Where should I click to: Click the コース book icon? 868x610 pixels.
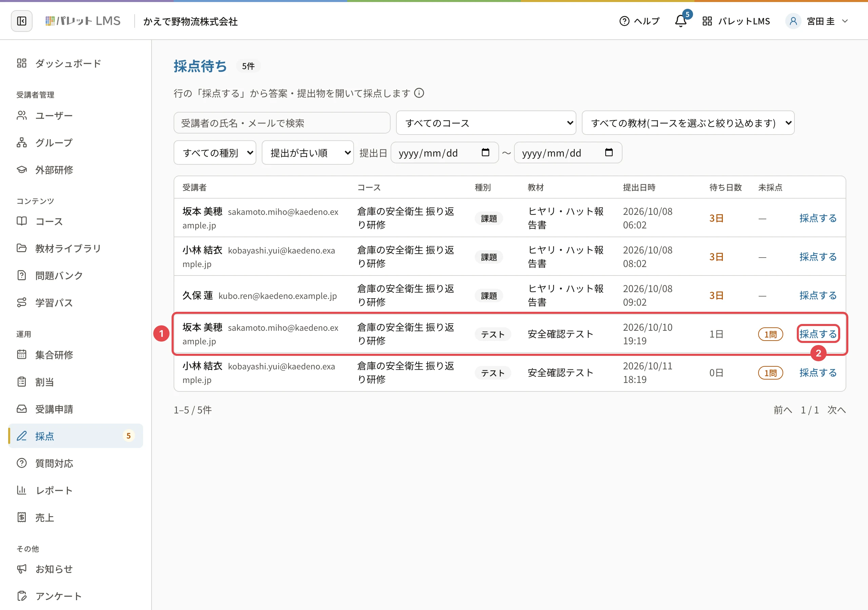click(x=22, y=221)
